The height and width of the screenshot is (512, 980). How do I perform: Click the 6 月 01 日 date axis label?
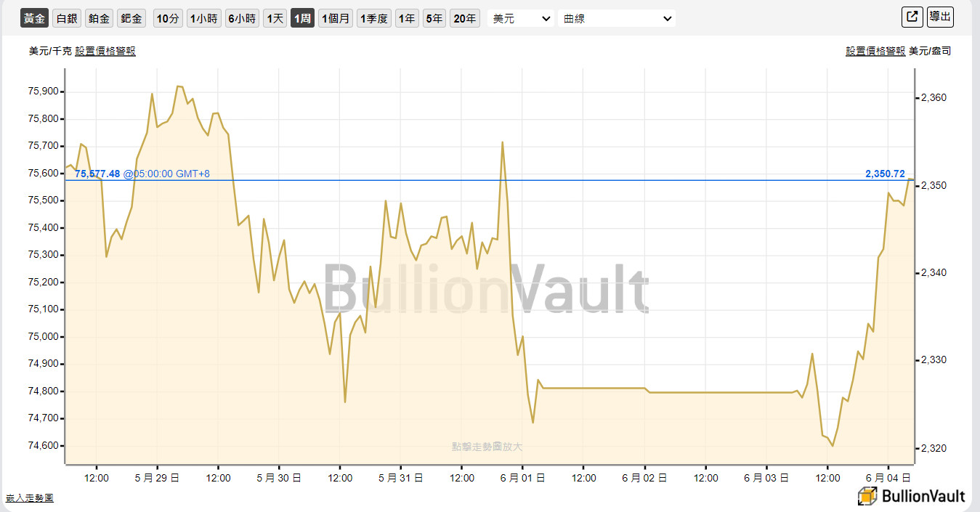(x=523, y=478)
